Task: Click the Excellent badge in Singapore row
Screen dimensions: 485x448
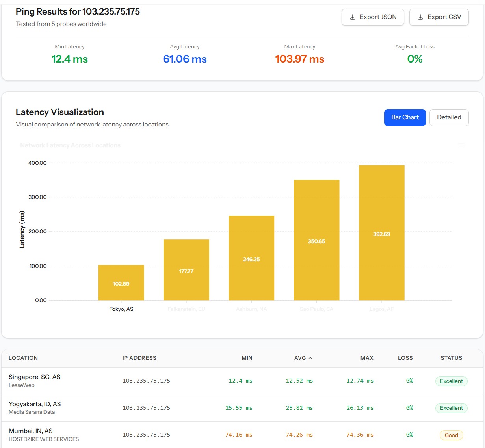Action: (451, 381)
